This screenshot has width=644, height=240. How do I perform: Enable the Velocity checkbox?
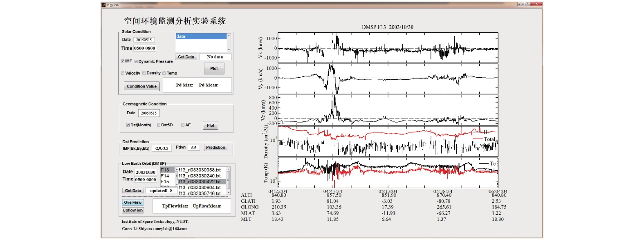pyautogui.click(x=123, y=73)
